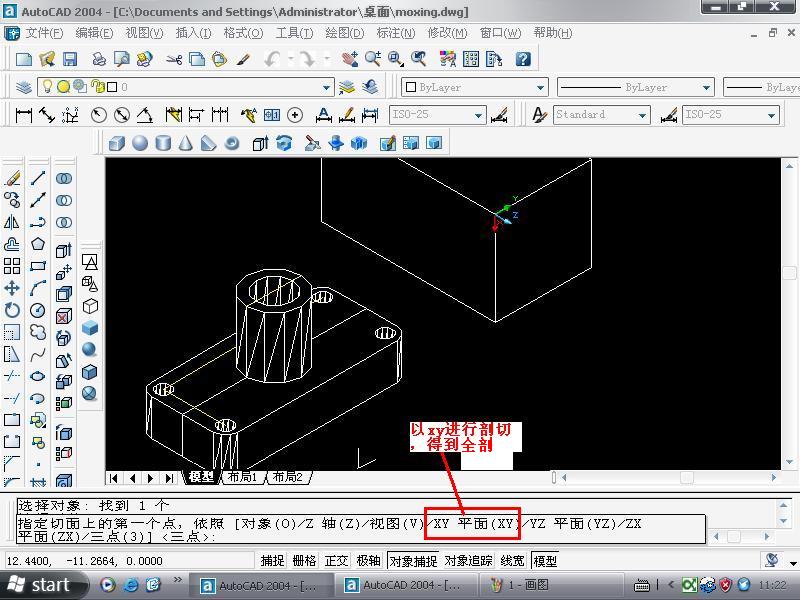Toggle 正交 ortho mode in status bar

[x=336, y=561]
